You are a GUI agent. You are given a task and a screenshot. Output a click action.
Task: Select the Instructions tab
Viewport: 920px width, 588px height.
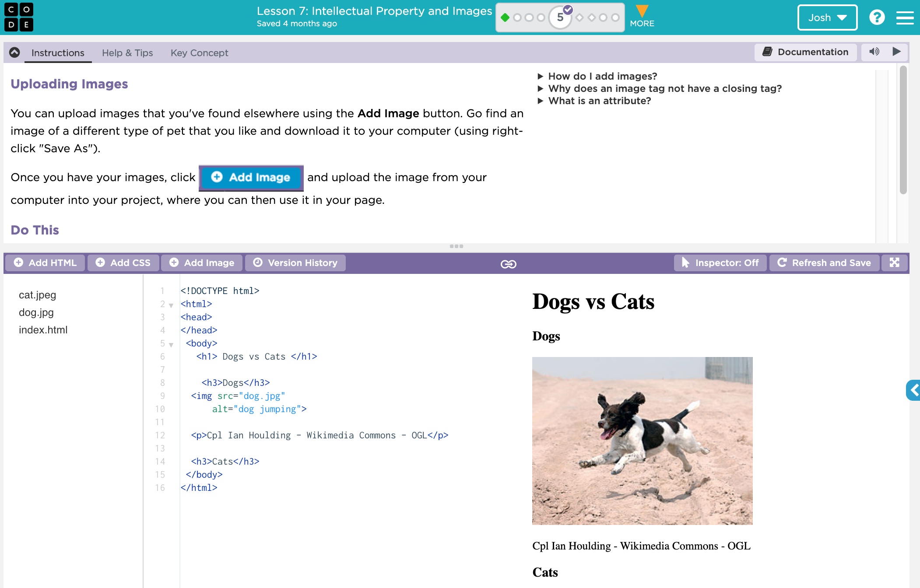coord(58,52)
